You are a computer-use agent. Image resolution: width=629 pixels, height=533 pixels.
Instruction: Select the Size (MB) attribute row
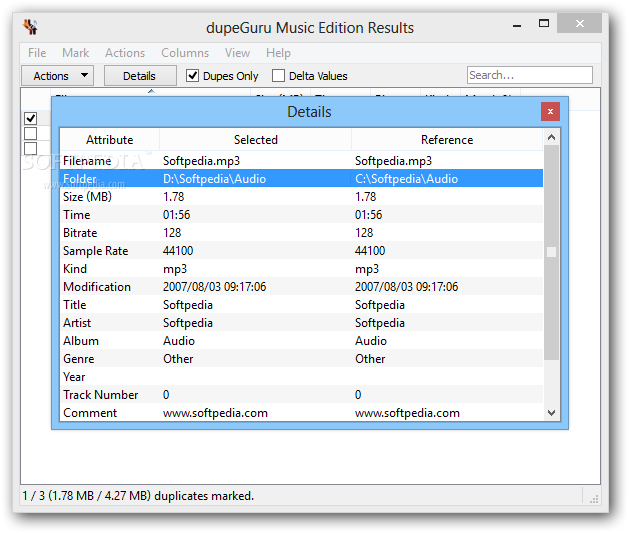coord(302,197)
